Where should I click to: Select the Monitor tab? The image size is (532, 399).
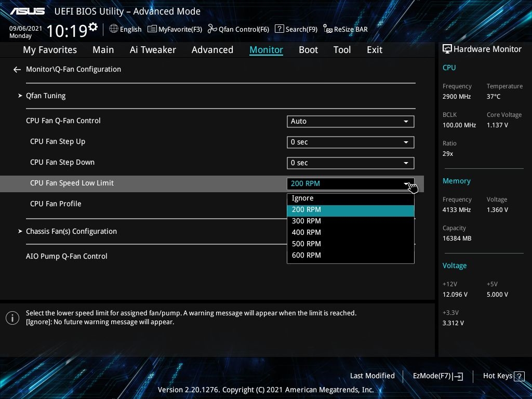(267, 50)
